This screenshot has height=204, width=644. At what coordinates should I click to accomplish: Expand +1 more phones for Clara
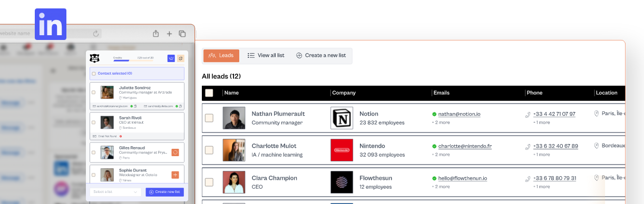541,187
